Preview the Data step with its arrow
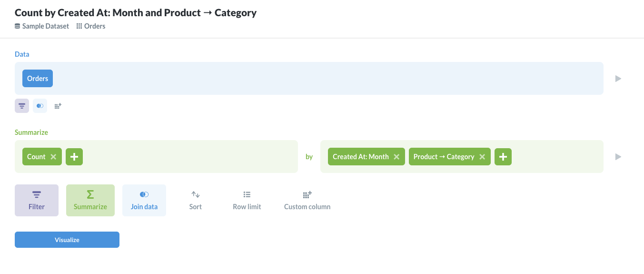This screenshot has height=274, width=644. pos(618,79)
